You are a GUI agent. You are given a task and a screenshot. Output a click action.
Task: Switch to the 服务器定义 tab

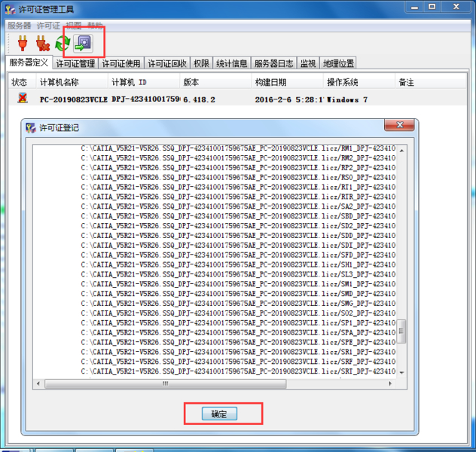tap(29, 63)
